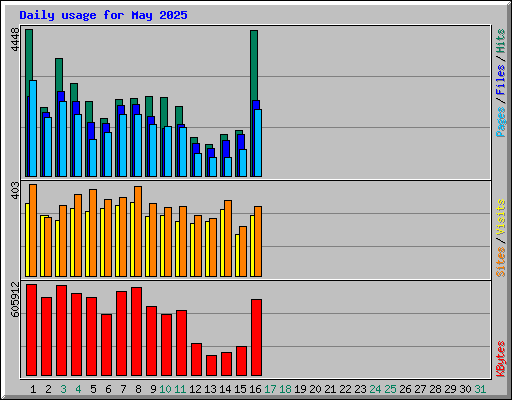This screenshot has height=400, width=512.
Task: Click green day 24 on the x-axis
Action: [x=375, y=389]
